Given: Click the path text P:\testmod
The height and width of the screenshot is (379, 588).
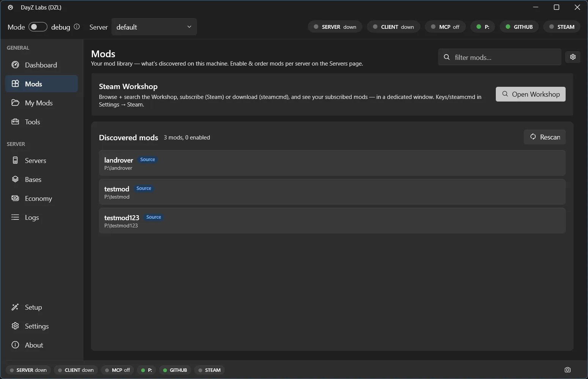Looking at the screenshot, I should pos(117,197).
